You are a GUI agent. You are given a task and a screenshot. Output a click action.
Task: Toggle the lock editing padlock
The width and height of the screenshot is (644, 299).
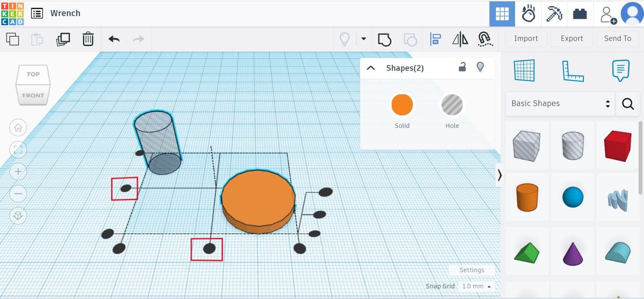[x=462, y=67]
